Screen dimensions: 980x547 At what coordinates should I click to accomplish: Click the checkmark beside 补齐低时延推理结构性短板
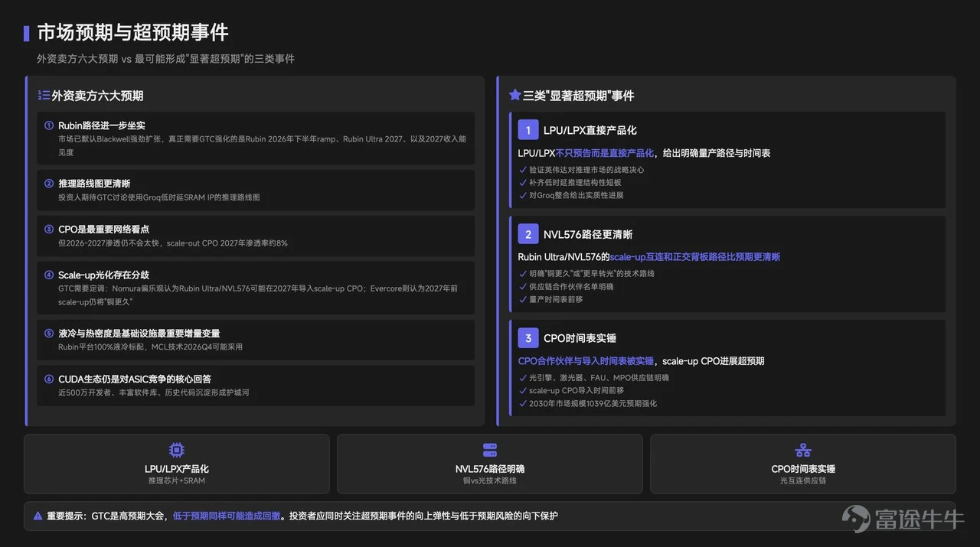point(522,183)
